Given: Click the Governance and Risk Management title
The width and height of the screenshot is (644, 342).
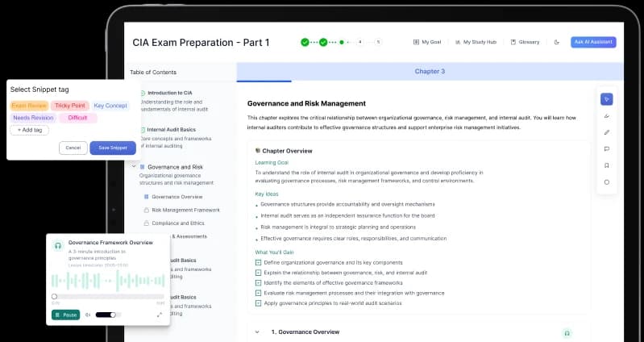Looking at the screenshot, I should click(x=306, y=103).
